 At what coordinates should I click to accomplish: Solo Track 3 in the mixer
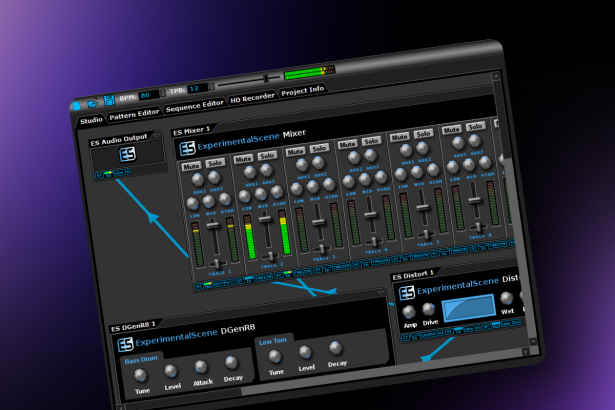click(x=319, y=148)
